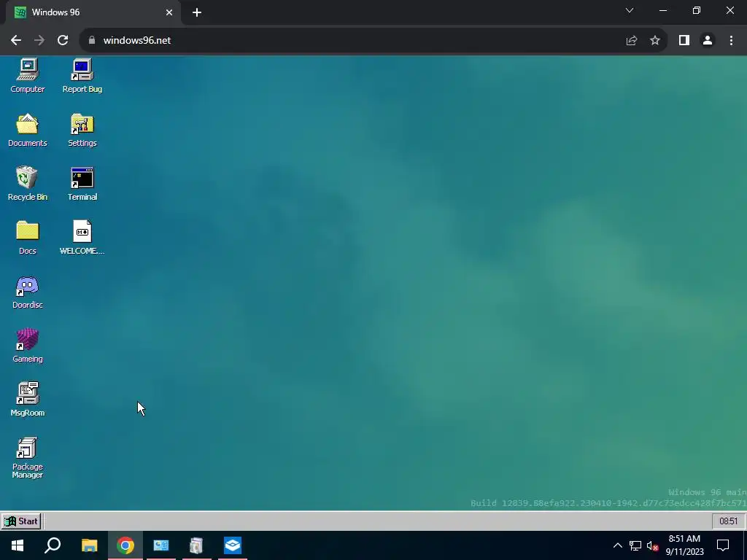
Task: Select the Recycle Bin icon
Action: (27, 183)
